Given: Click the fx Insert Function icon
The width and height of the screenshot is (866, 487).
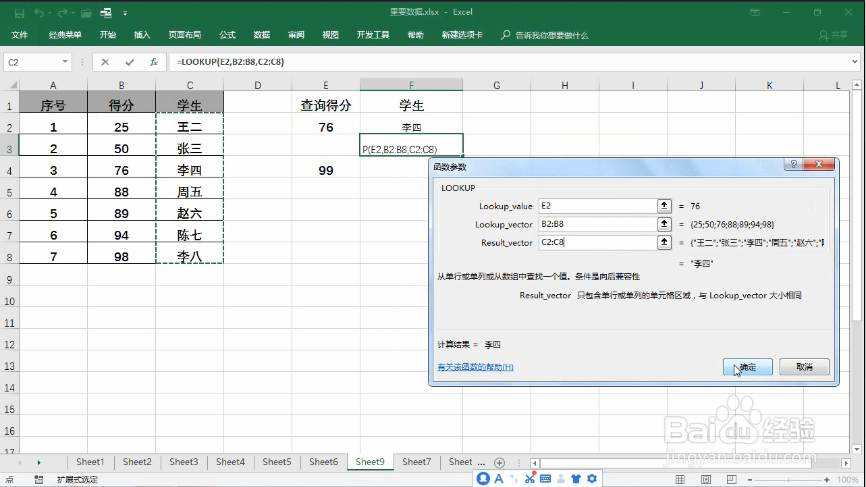Looking at the screenshot, I should click(154, 62).
